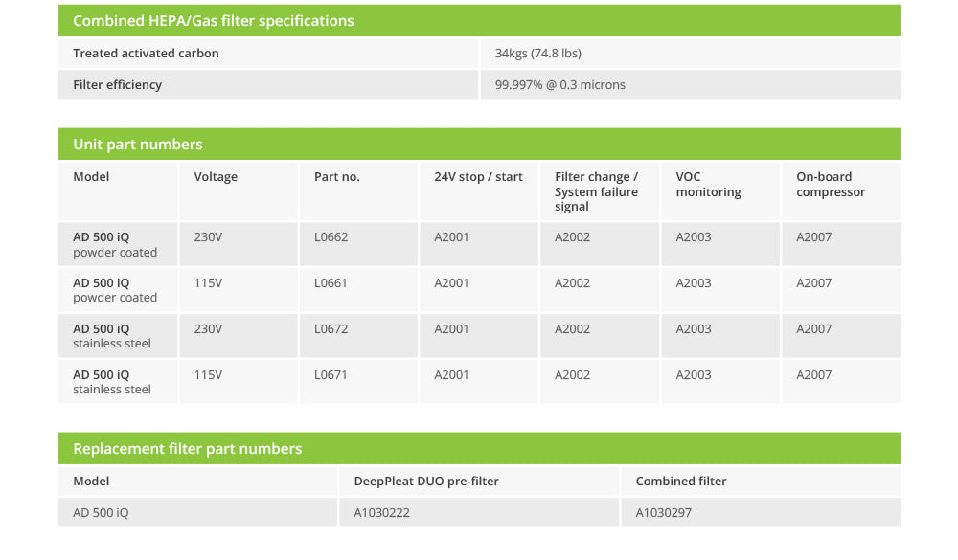Select the Treated activated carbon label
958x560 pixels.
pos(146,54)
